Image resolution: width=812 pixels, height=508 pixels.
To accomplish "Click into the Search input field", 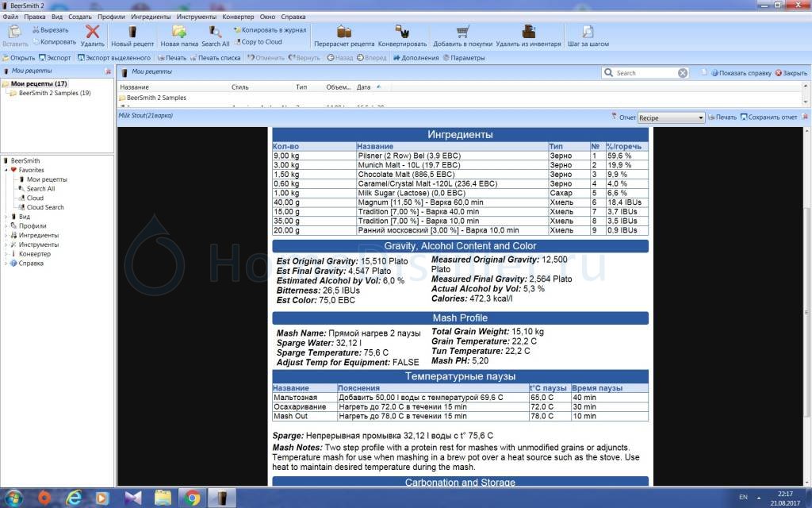I will point(645,73).
